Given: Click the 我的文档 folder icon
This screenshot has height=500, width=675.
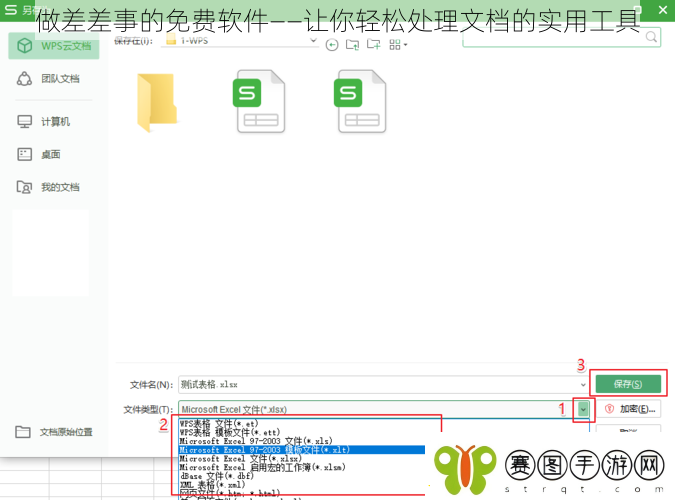Looking at the screenshot, I should tap(24, 187).
